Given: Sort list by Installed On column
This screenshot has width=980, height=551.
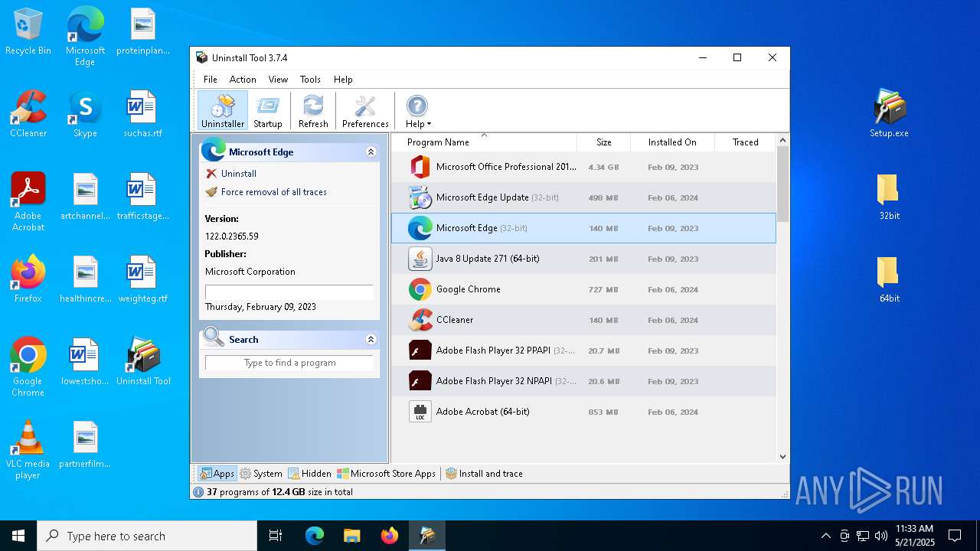Looking at the screenshot, I should coord(672,142).
